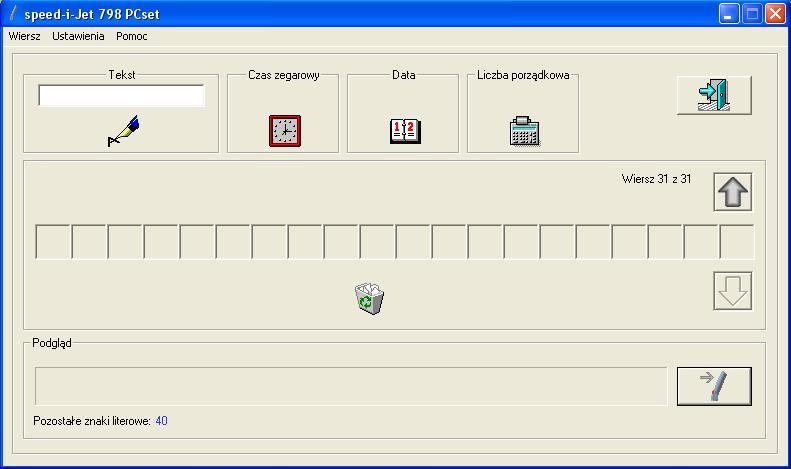Image resolution: width=791 pixels, height=469 pixels.
Task: Click the pen icon to add text
Action: 123,131
